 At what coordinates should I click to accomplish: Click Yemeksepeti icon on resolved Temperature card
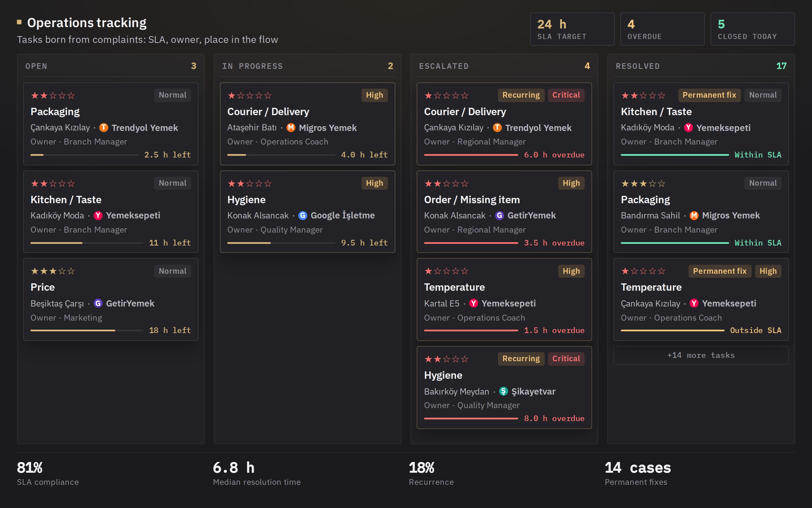pos(694,303)
